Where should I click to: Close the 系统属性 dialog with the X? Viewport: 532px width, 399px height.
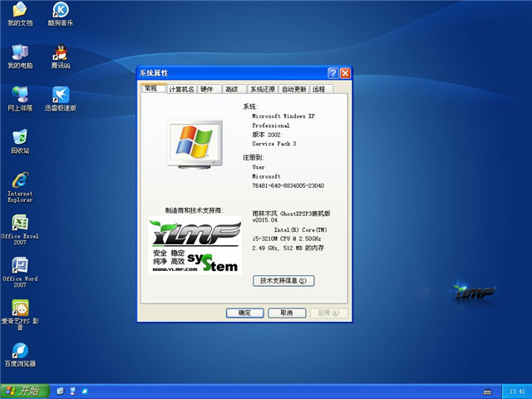(x=346, y=73)
